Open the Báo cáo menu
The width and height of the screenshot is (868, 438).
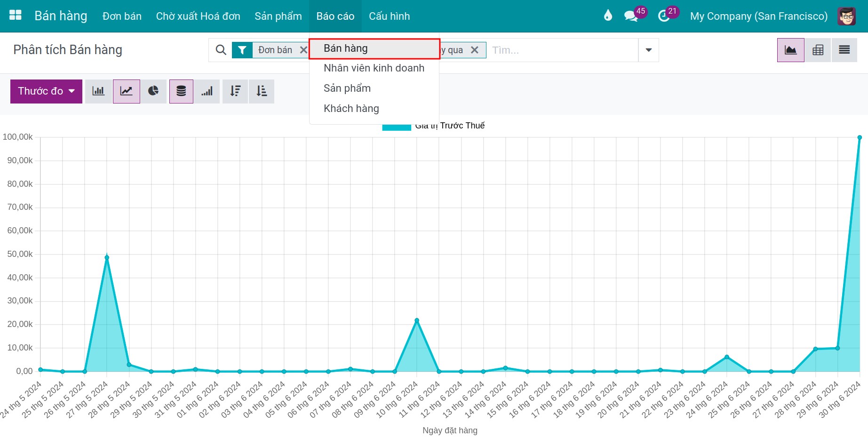335,16
